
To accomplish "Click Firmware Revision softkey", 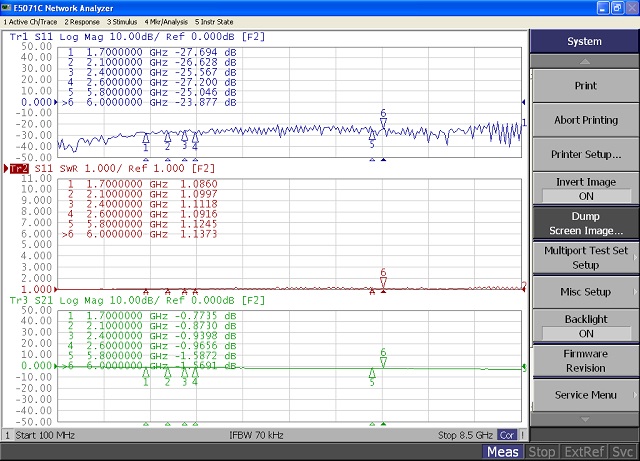I will tap(585, 361).
